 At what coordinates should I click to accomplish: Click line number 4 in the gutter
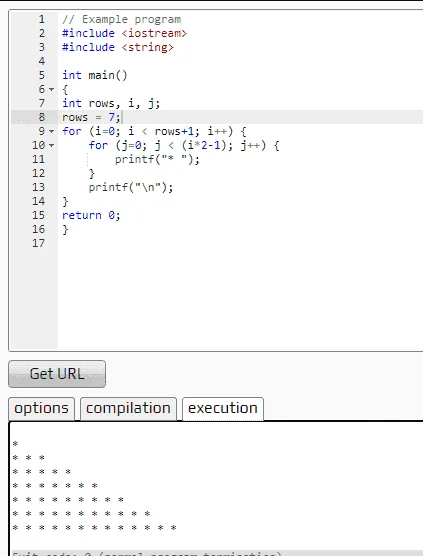[x=42, y=61]
